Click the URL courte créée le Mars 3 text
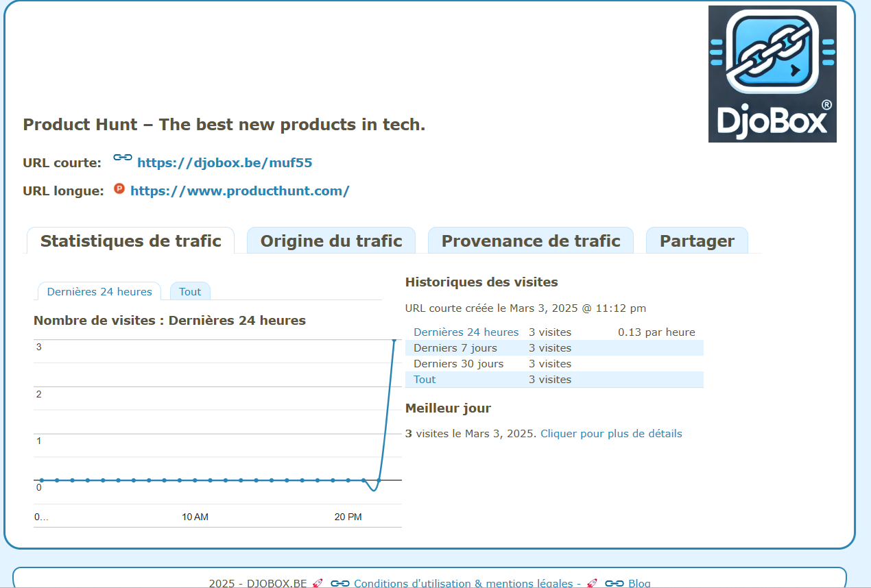This screenshot has width=871, height=588. point(525,308)
